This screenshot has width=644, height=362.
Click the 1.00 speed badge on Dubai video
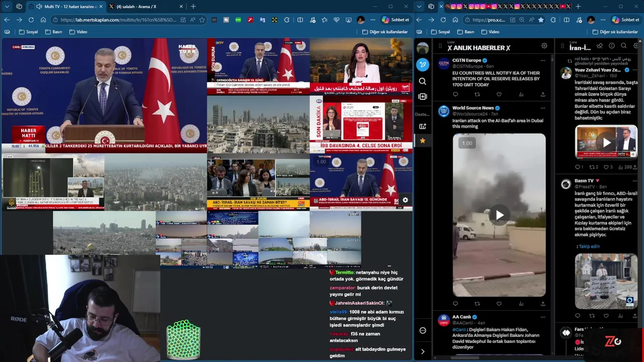tap(467, 143)
